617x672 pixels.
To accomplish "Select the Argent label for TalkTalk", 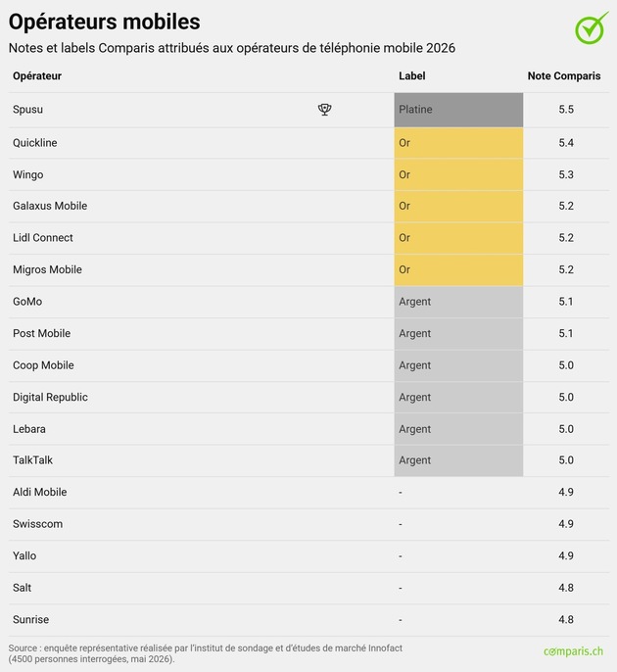I will (458, 460).
